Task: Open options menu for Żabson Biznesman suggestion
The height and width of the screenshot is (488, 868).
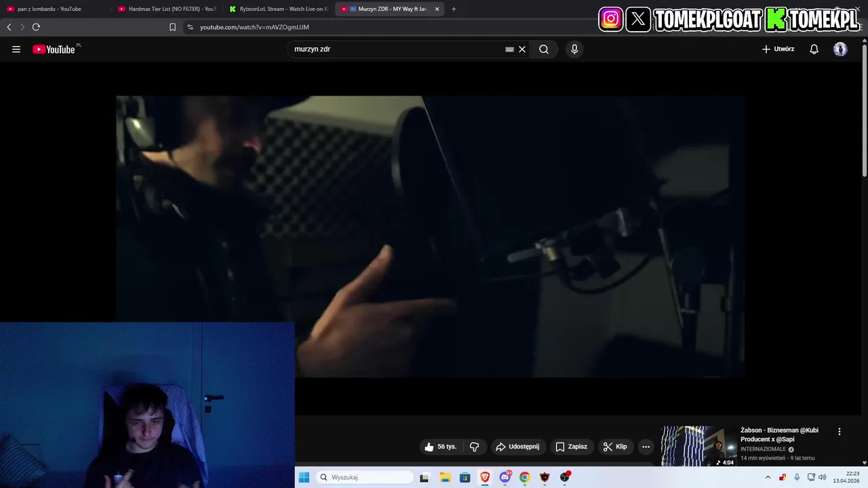Action: click(839, 432)
